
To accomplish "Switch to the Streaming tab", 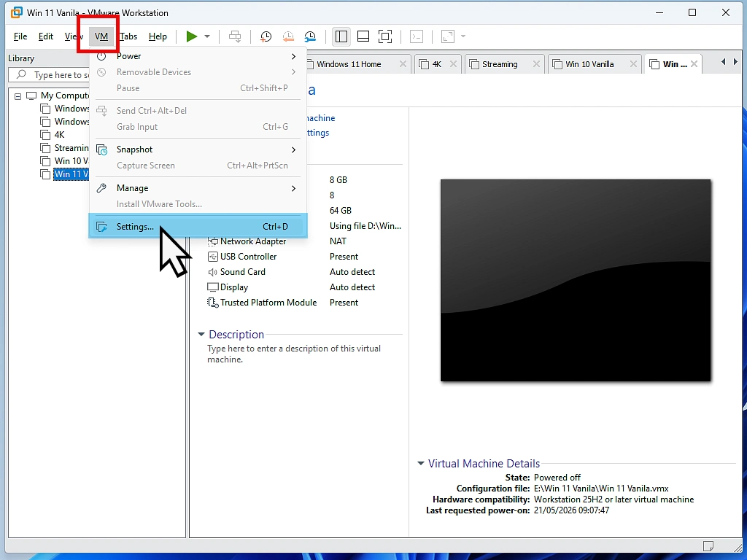I will click(499, 64).
